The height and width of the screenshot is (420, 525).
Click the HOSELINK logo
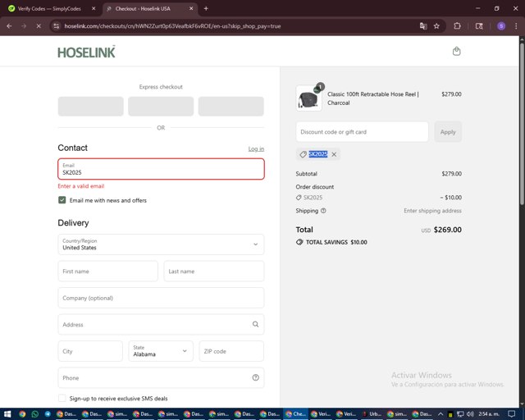[x=86, y=52]
